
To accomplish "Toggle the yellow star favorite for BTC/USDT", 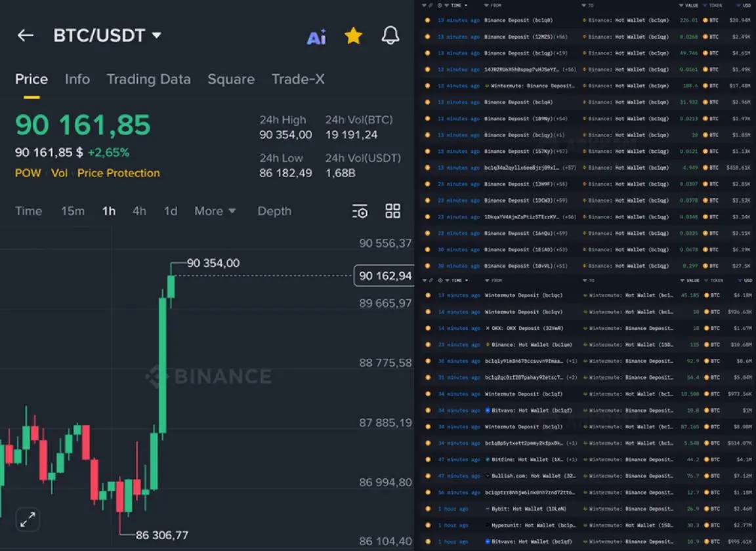I will [x=354, y=35].
